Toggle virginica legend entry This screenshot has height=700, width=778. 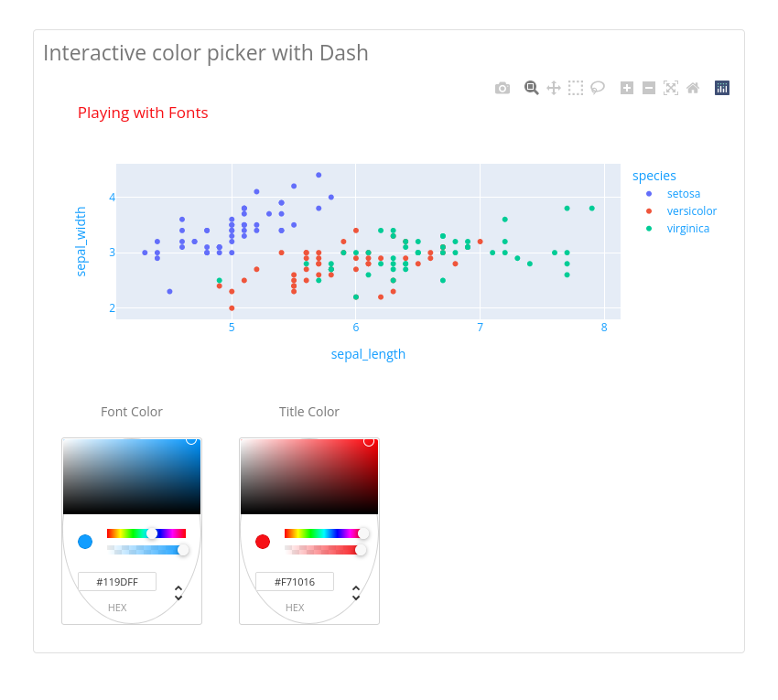pos(687,228)
